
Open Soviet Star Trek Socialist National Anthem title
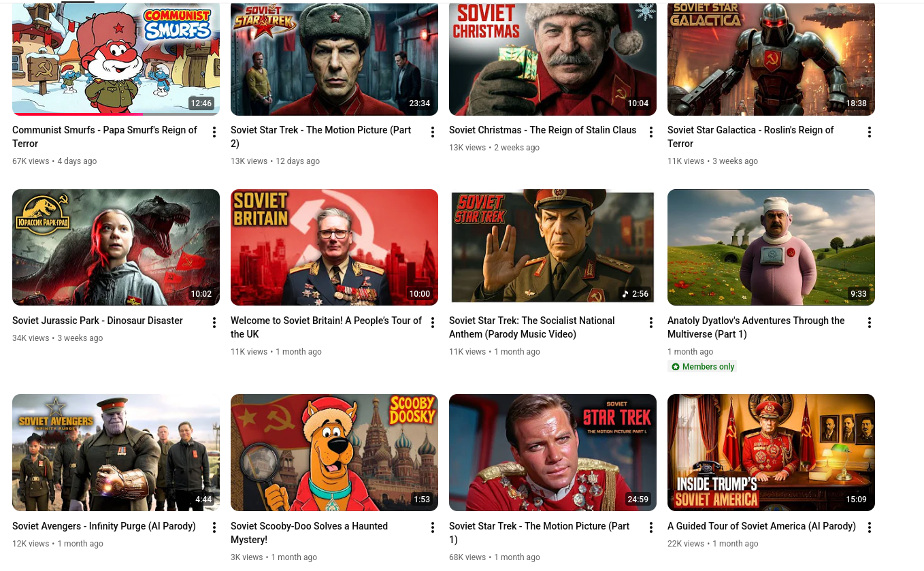pos(532,327)
